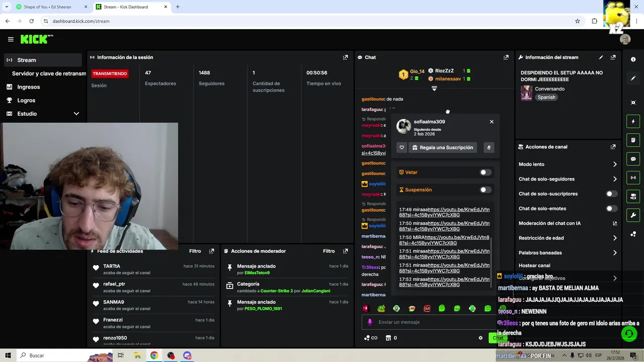Click the pencil to edit Información del stream
The height and width of the screenshot is (362, 644).
click(601, 57)
